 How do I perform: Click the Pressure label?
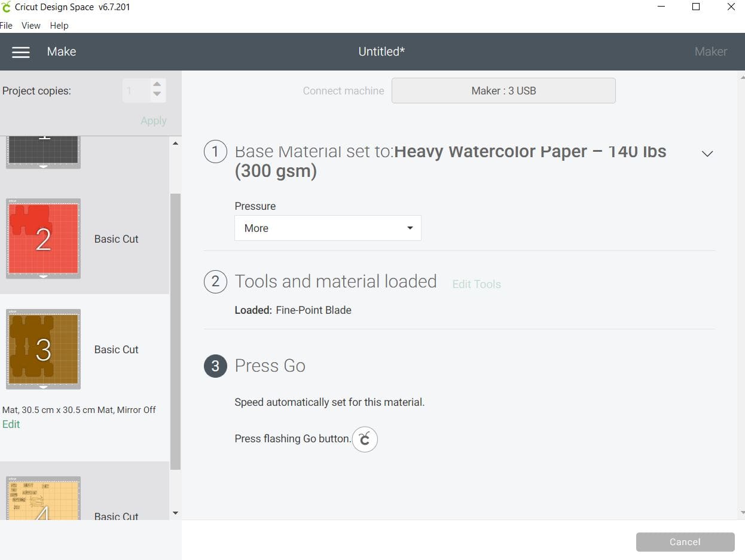(x=255, y=206)
